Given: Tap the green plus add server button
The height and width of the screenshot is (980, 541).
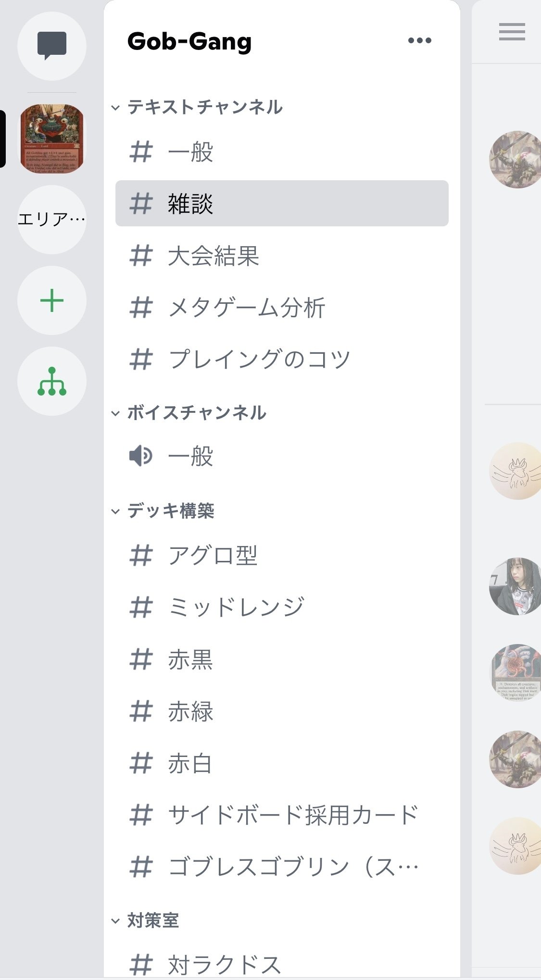Looking at the screenshot, I should (x=52, y=300).
